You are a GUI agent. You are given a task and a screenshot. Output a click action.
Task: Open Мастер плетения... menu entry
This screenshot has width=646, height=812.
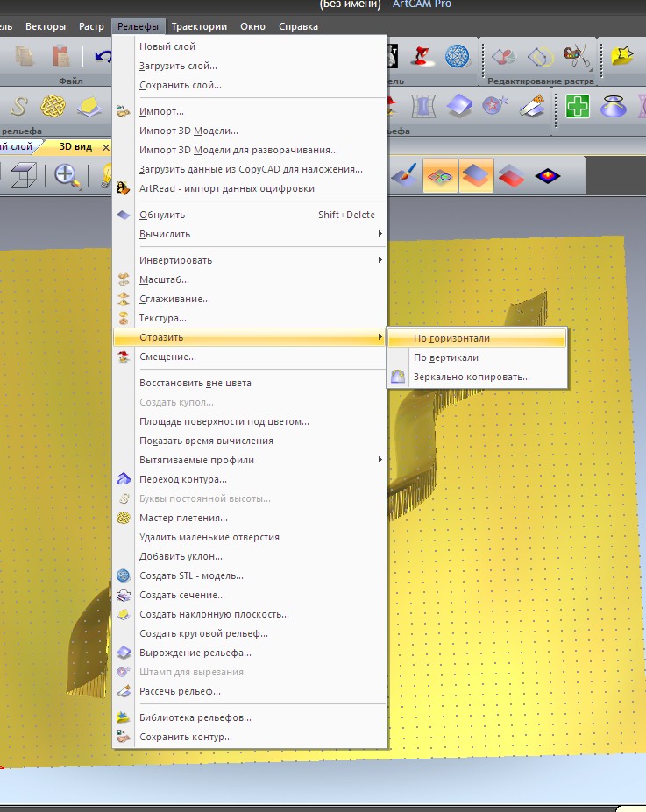pos(250,518)
